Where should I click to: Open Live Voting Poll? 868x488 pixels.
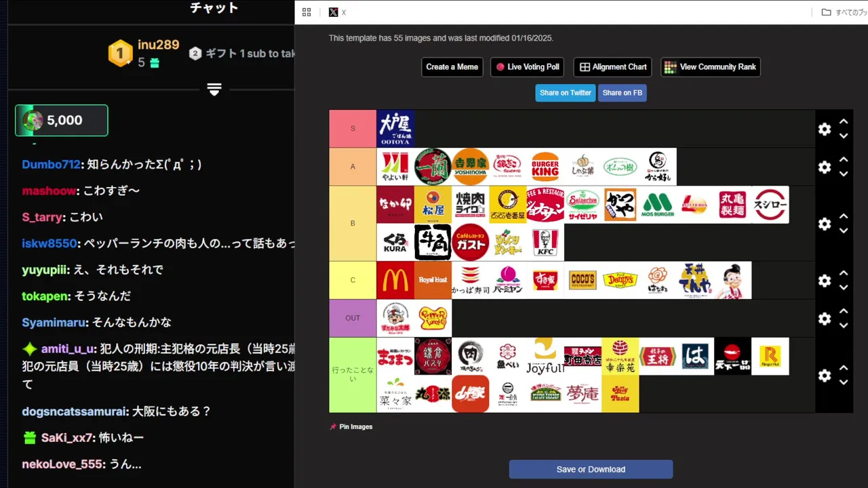[x=528, y=67]
